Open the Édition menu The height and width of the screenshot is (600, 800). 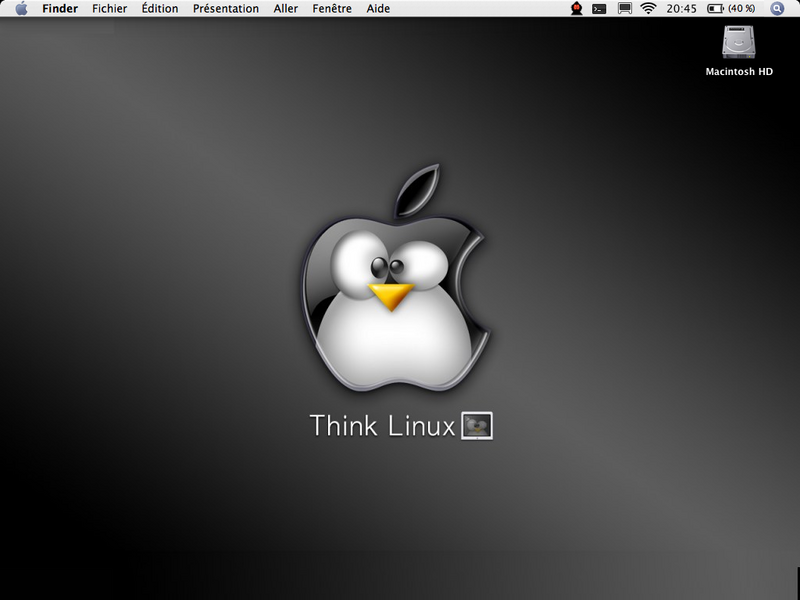tap(159, 9)
